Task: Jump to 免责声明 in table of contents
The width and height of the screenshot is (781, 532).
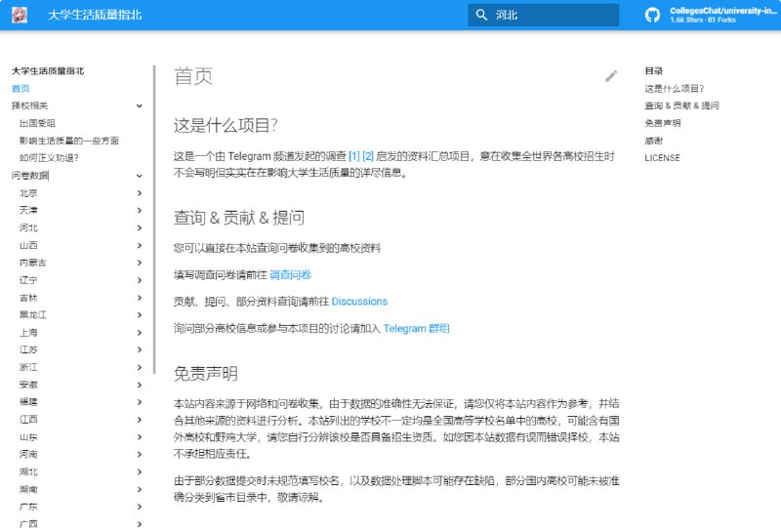Action: click(663, 123)
